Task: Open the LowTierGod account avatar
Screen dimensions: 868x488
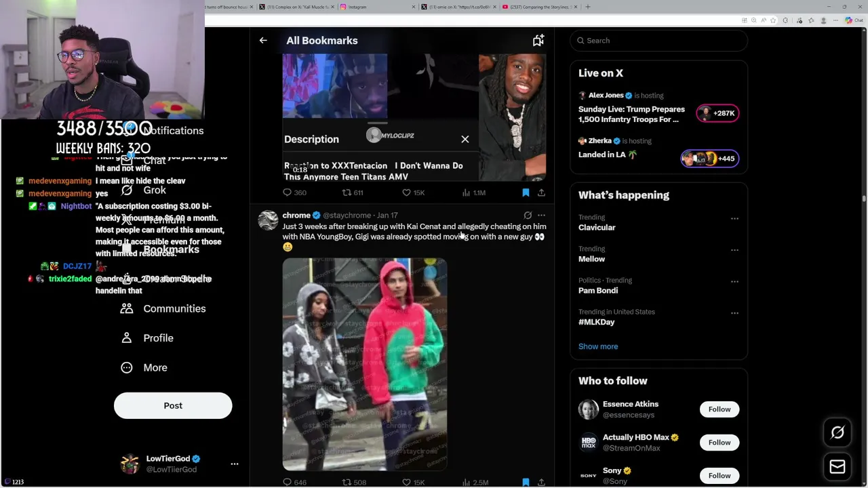Action: [130, 464]
